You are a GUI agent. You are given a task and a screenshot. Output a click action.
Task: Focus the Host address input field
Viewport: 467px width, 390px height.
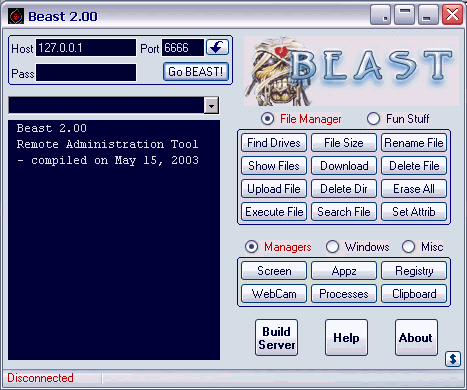(86, 48)
